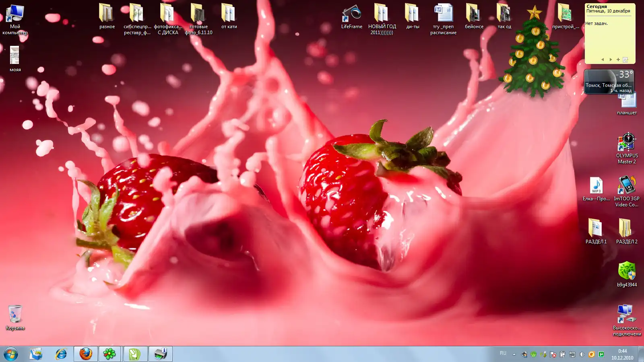Open the RU language selector
Image resolution: width=644 pixels, height=362 pixels.
click(x=503, y=353)
